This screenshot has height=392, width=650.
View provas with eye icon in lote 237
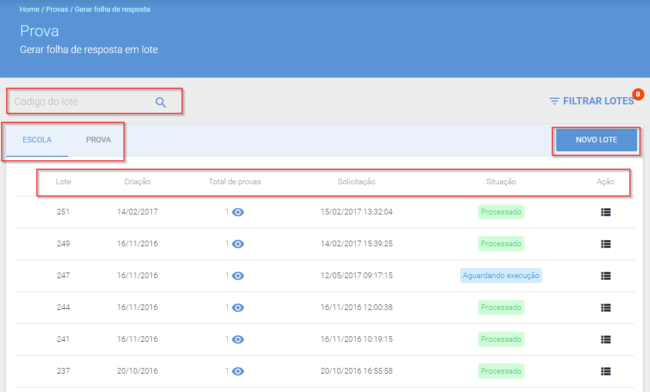point(238,371)
